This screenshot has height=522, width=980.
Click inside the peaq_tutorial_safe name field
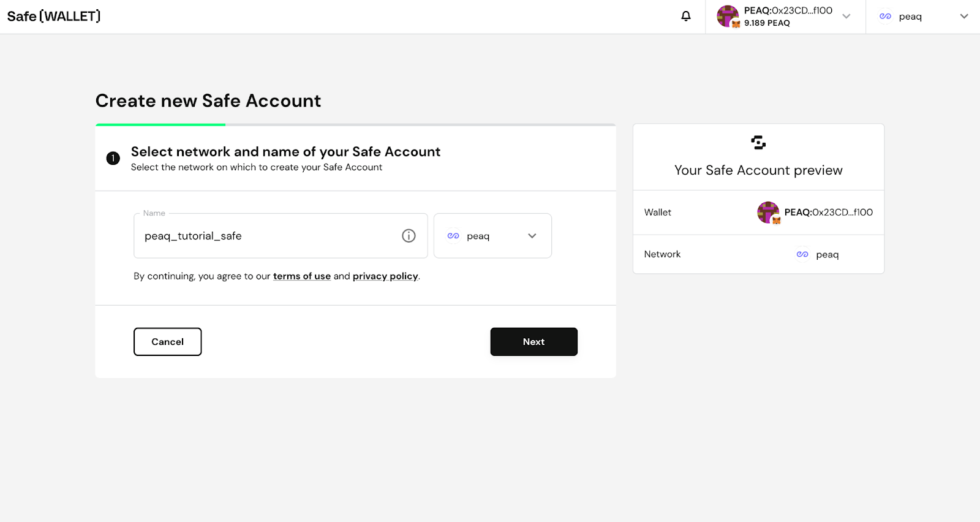245,235
